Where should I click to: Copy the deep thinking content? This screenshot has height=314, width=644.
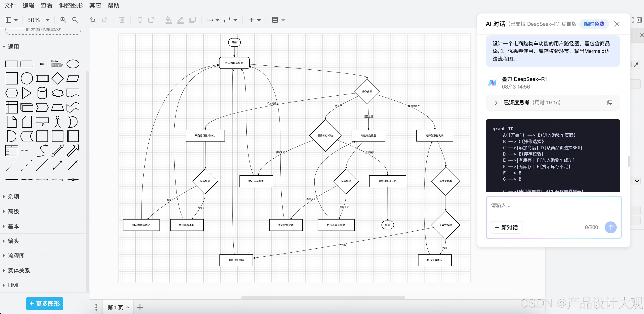[x=610, y=103]
